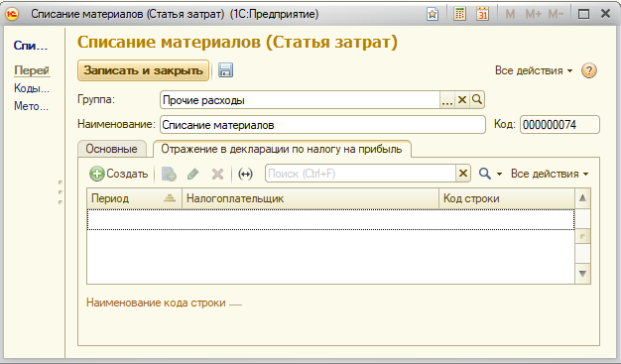Click Записать и закрыть button
Screen dimensions: 621x364
[x=143, y=70]
